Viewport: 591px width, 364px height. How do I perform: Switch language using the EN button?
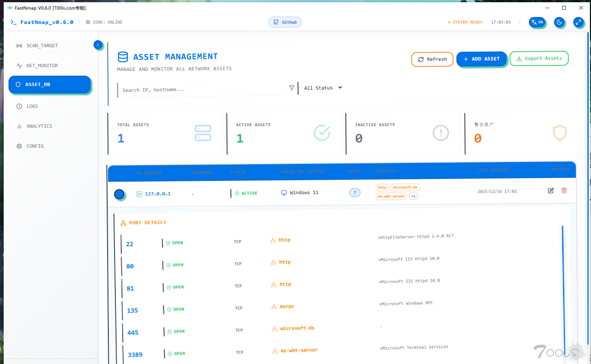[537, 22]
